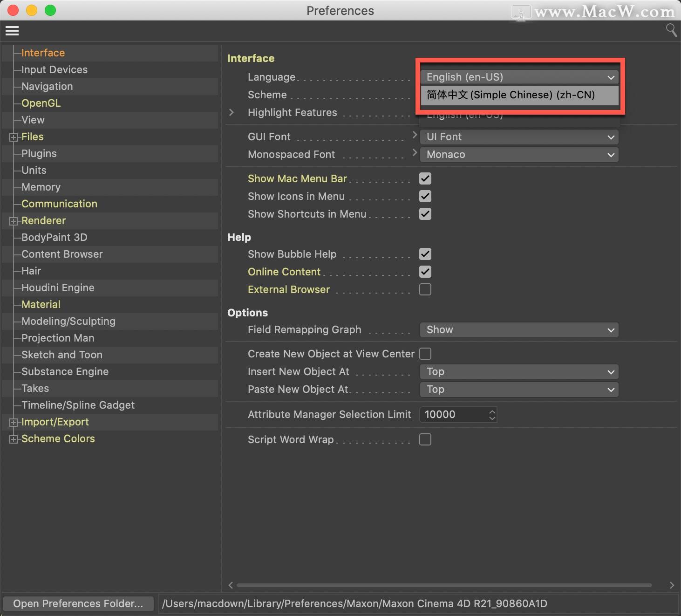
Task: Click the search magnifier icon
Action: point(671,30)
